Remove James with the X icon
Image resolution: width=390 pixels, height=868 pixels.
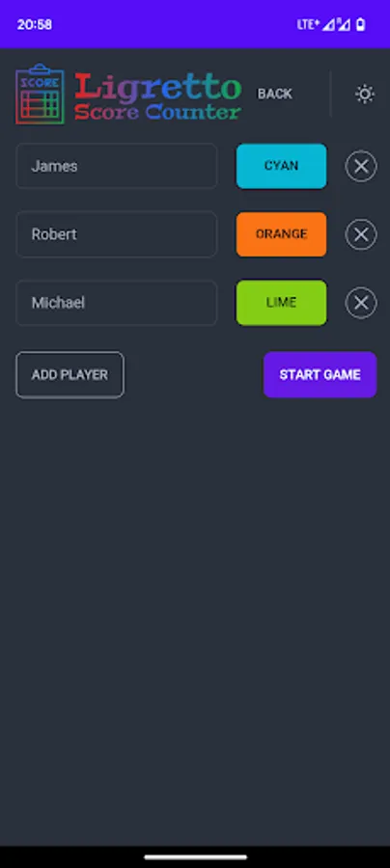(361, 166)
